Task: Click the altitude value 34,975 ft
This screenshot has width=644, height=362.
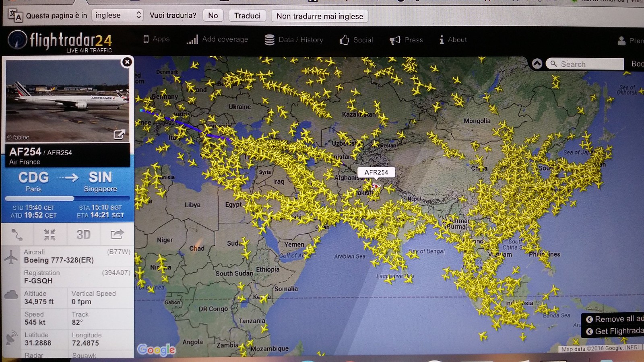Action: (x=39, y=302)
